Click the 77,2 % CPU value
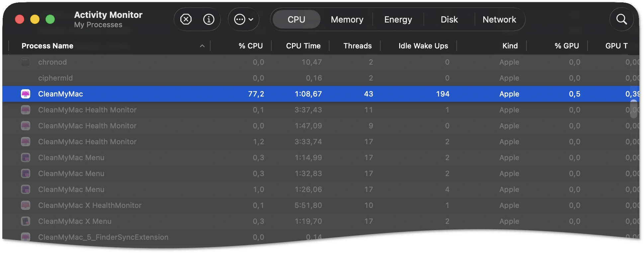Screen dimensions: 644x253 pyautogui.click(x=256, y=94)
